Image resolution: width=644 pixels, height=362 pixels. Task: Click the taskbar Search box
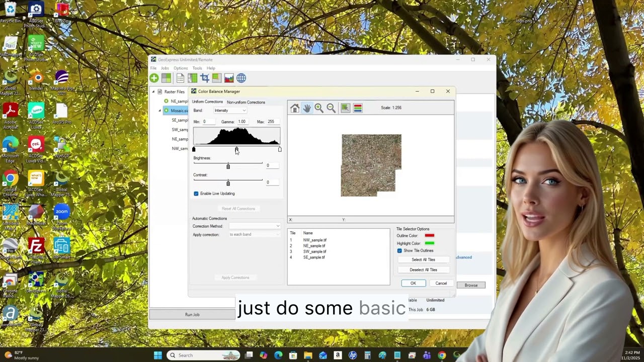[x=204, y=355]
